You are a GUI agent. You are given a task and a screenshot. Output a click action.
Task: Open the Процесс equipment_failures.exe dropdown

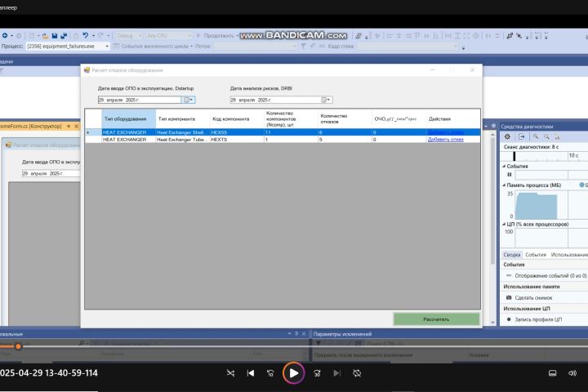coord(68,46)
